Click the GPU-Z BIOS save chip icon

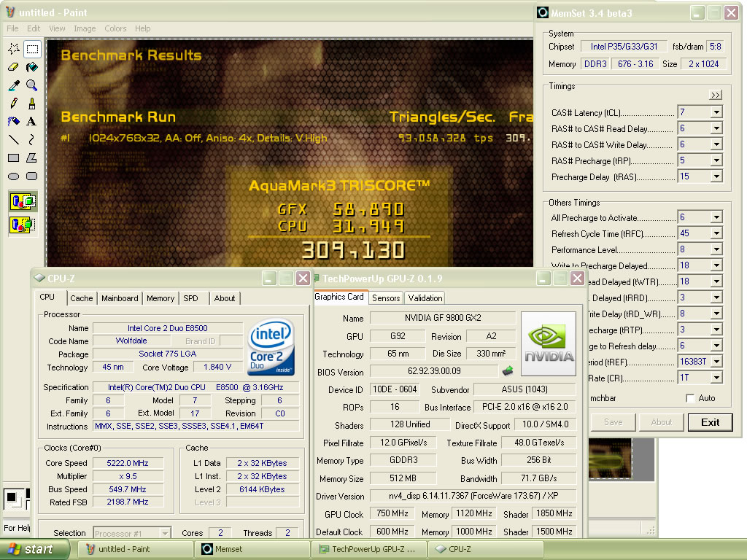coord(508,370)
